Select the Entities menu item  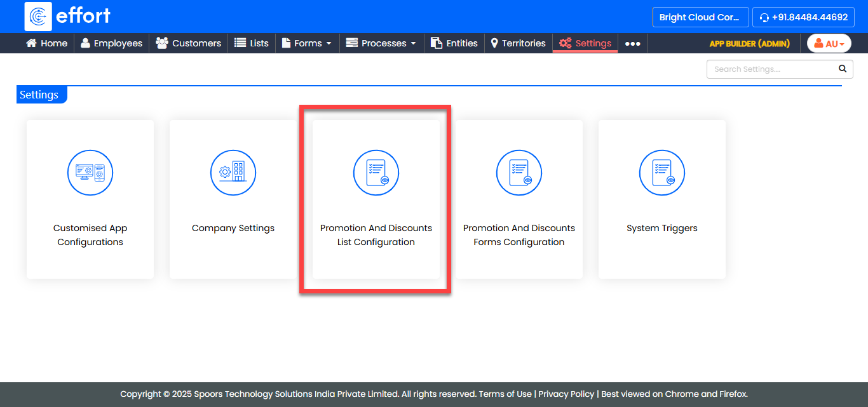click(454, 43)
